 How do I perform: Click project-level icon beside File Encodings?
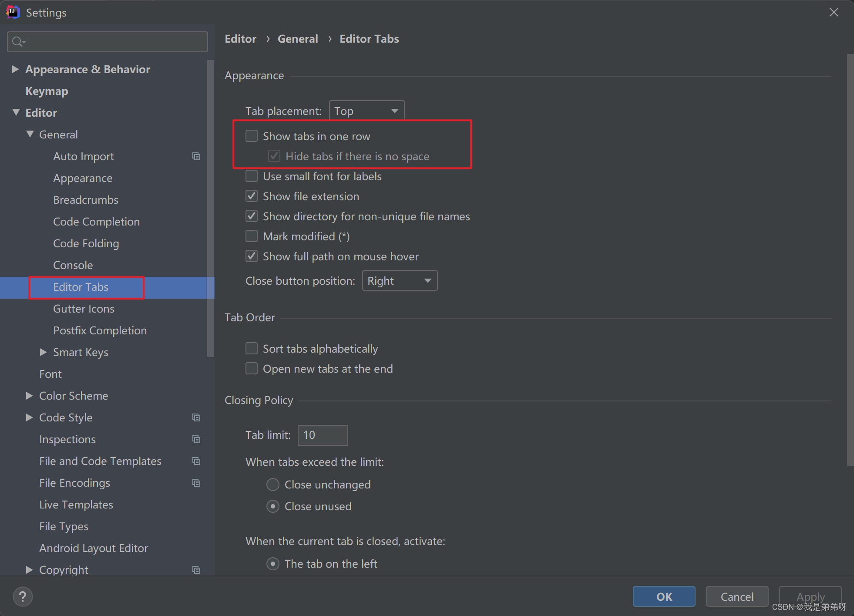tap(196, 483)
